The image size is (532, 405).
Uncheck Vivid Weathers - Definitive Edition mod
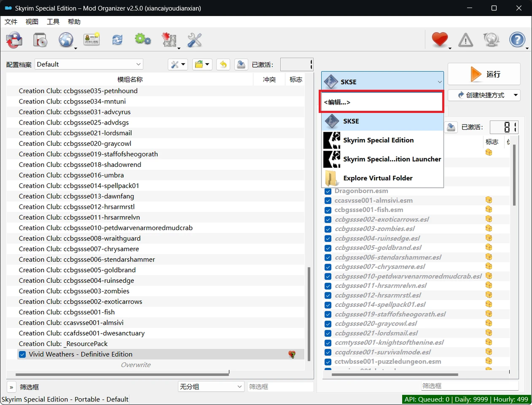(22, 355)
